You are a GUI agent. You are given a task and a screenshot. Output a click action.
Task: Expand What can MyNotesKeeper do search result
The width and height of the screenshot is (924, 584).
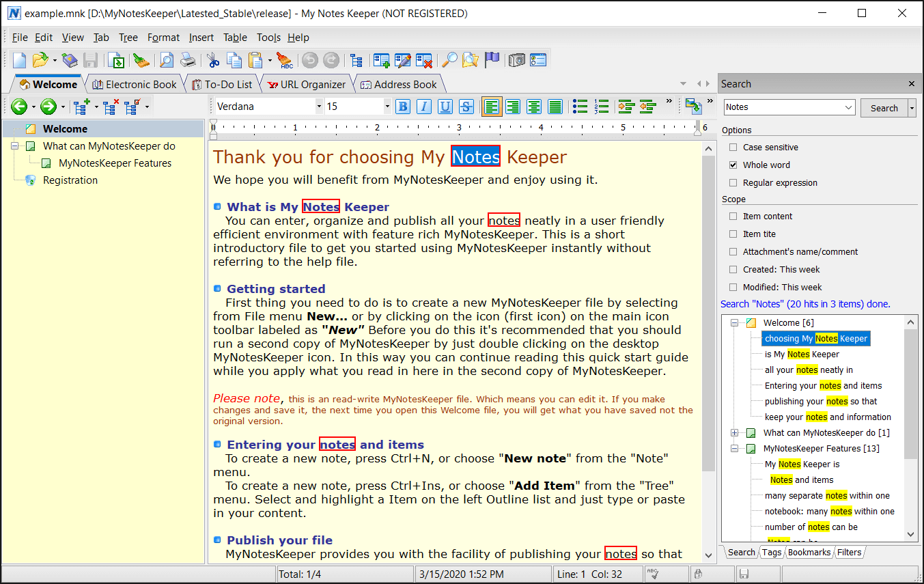pyautogui.click(x=735, y=433)
